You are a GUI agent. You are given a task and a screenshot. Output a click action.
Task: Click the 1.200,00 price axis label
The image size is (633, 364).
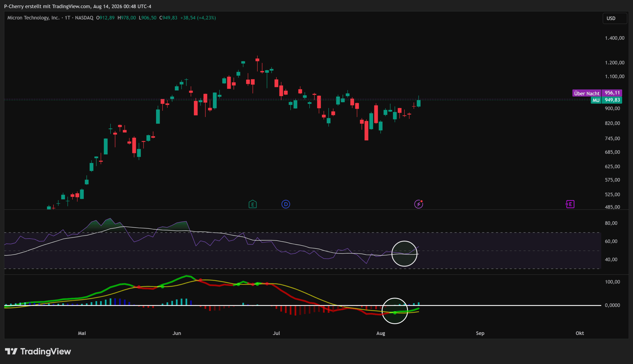(x=614, y=63)
